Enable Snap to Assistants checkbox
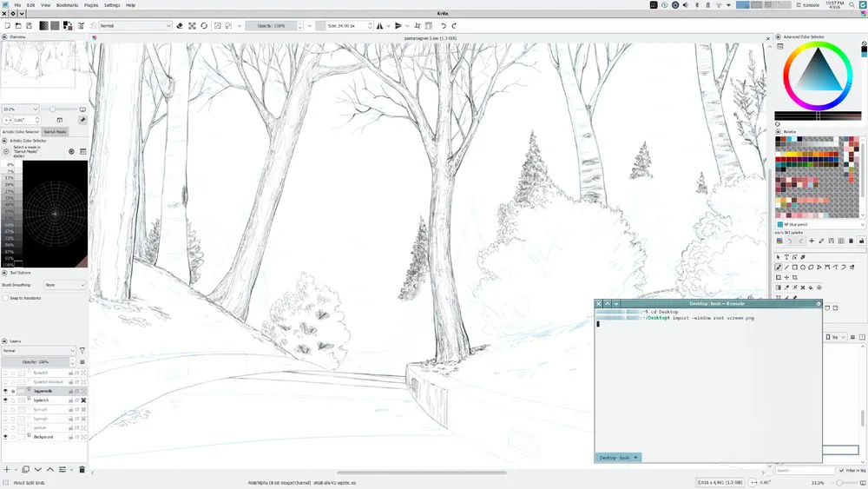Image resolution: width=868 pixels, height=489 pixels. point(5,298)
